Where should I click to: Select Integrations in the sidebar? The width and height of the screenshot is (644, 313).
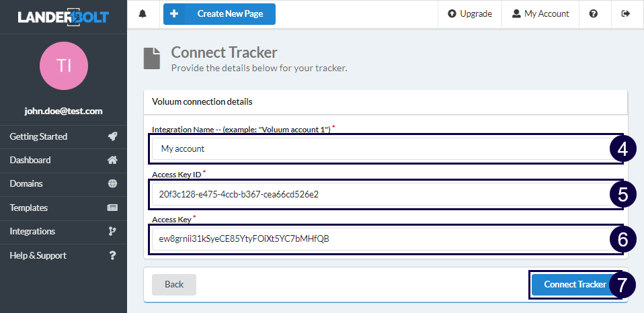pos(32,232)
